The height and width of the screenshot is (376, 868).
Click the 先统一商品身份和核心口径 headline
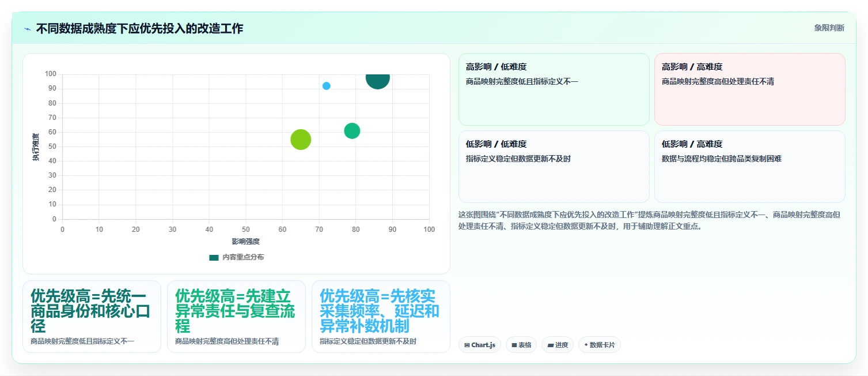coord(90,311)
